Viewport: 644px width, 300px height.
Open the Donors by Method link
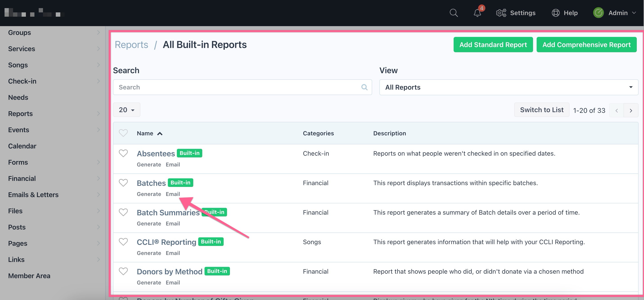tap(169, 271)
